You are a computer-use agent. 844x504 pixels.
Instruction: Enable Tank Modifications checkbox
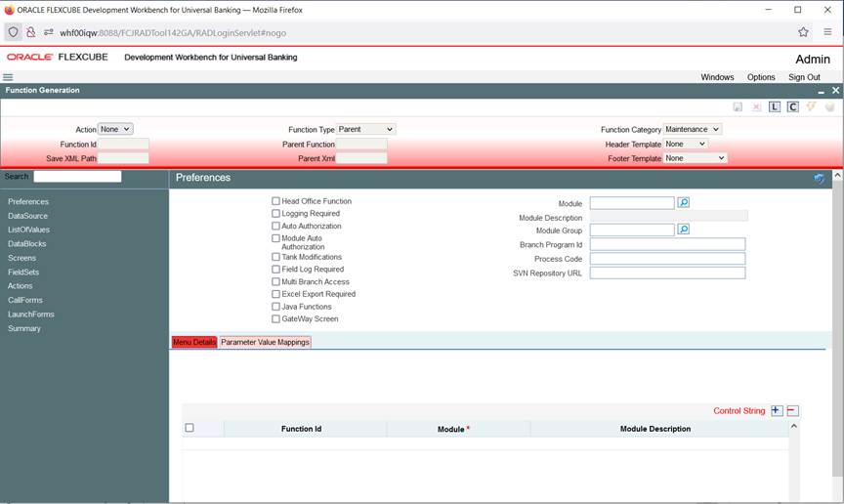[x=275, y=257]
